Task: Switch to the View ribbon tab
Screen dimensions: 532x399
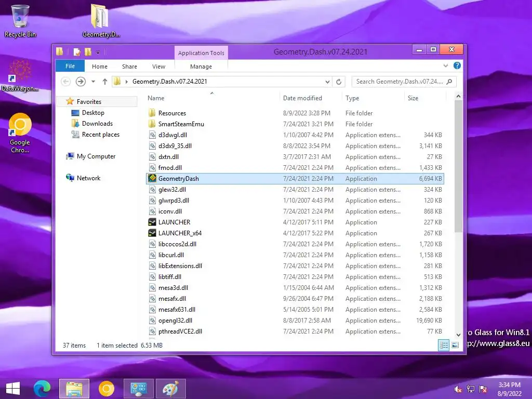Action: (158, 66)
